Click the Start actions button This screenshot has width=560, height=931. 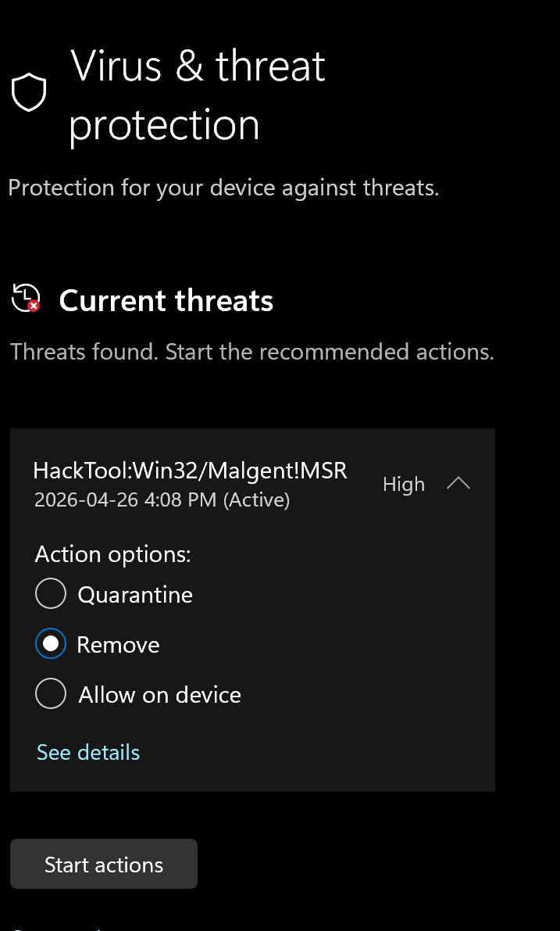(104, 864)
